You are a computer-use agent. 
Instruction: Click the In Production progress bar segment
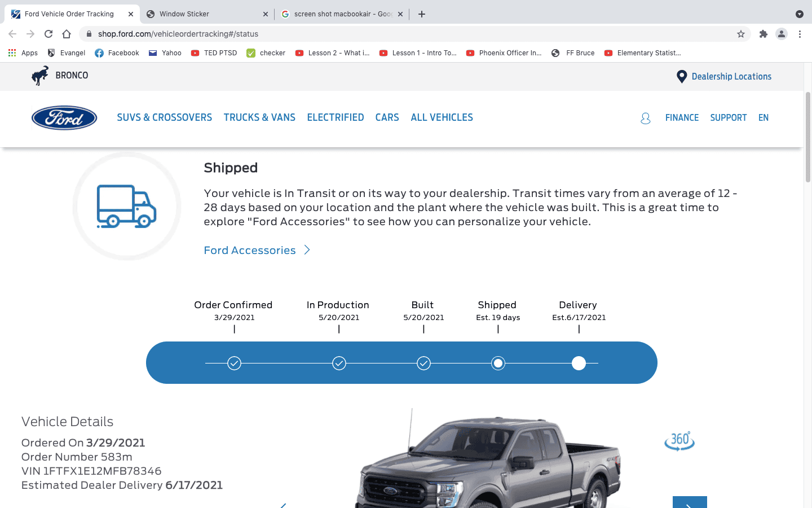click(338, 363)
